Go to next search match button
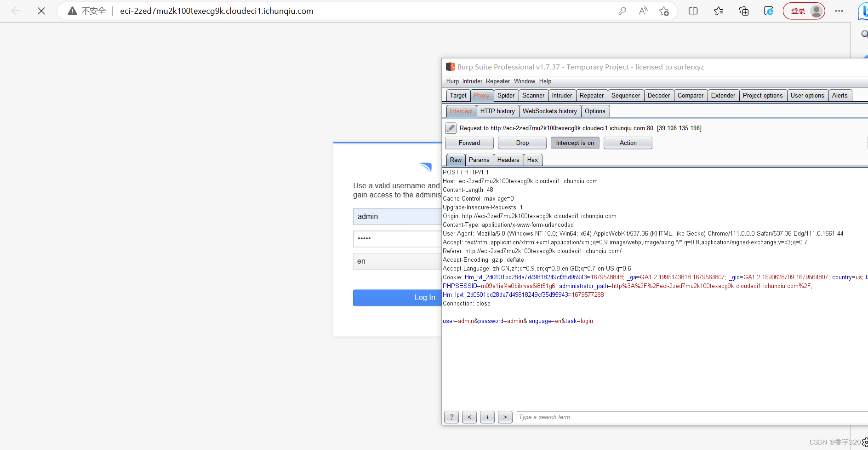Image resolution: width=868 pixels, height=450 pixels. click(505, 417)
